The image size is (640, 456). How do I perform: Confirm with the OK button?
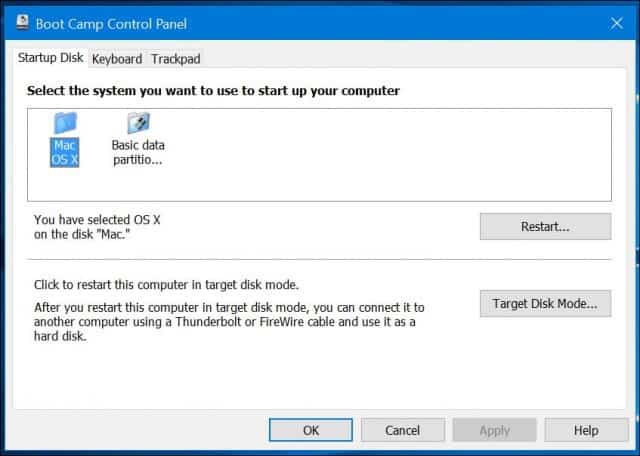(x=311, y=430)
